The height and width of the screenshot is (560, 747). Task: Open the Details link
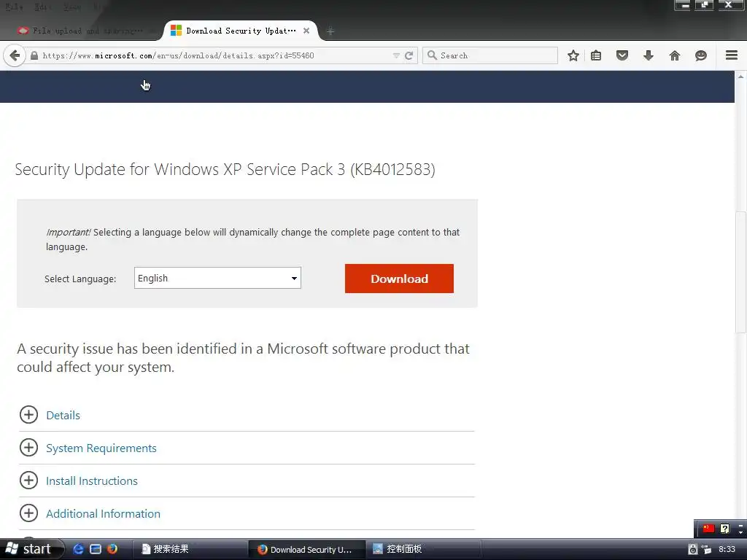[x=63, y=415]
